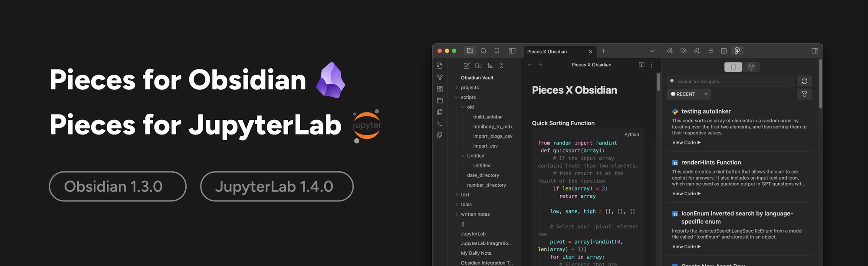Click the templates ribbon icon
Screen dimensions: 868x266
[x=440, y=112]
